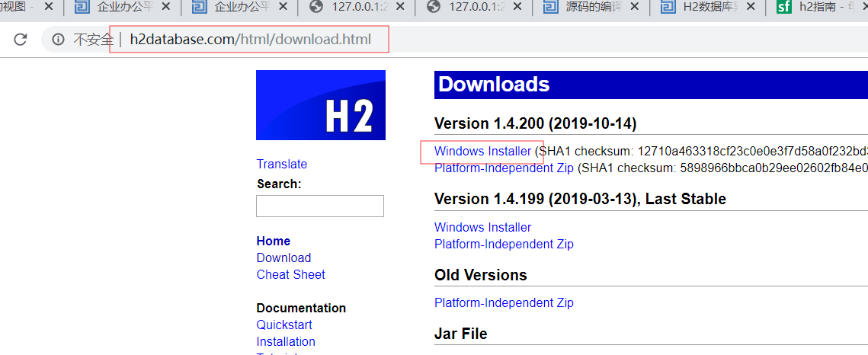The width and height of the screenshot is (868, 355).
Task: Open the site information icon beside 不安全
Action: coord(58,40)
